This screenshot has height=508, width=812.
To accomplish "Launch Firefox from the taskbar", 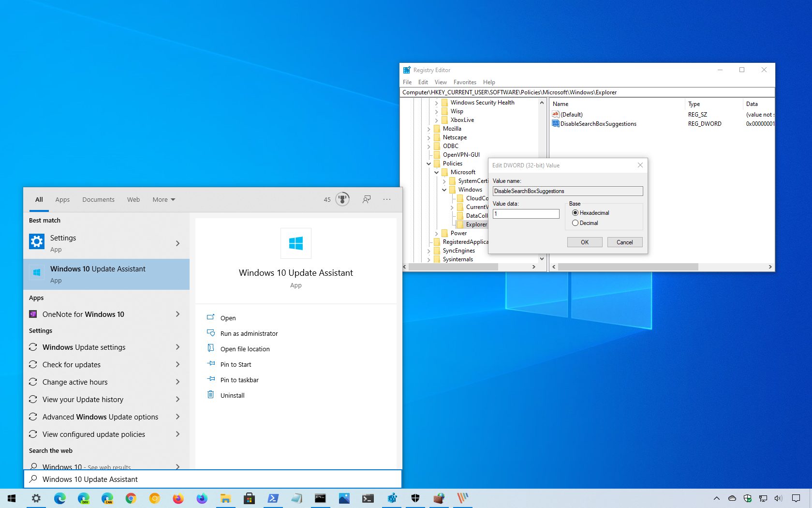I will [x=177, y=498].
